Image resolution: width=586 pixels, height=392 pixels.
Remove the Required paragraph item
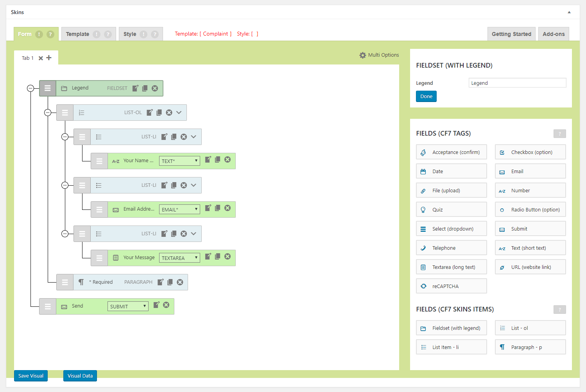(180, 282)
